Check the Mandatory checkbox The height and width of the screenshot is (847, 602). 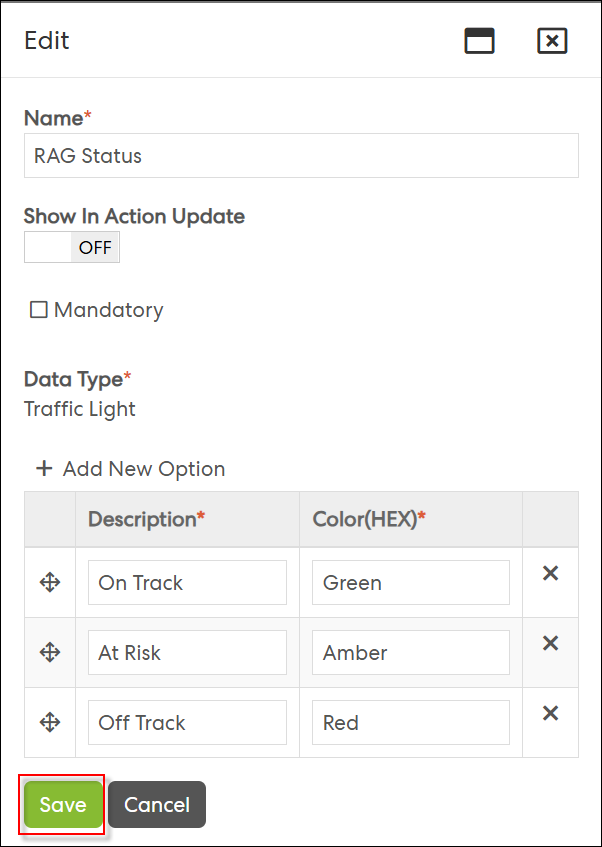(x=38, y=310)
